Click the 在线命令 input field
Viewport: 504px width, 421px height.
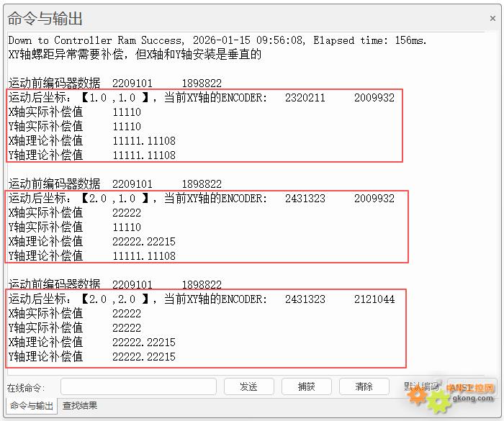pyautogui.click(x=138, y=387)
